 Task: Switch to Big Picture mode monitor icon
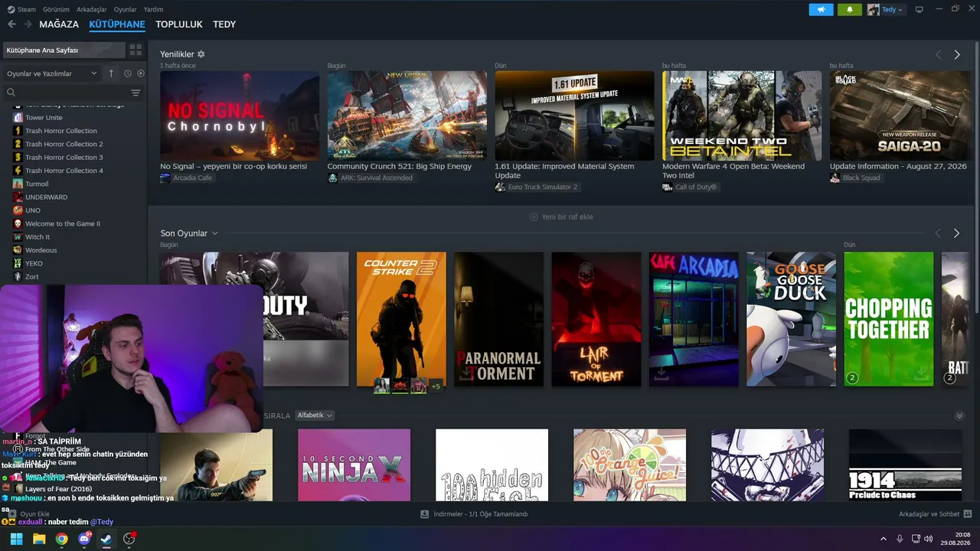(x=920, y=9)
